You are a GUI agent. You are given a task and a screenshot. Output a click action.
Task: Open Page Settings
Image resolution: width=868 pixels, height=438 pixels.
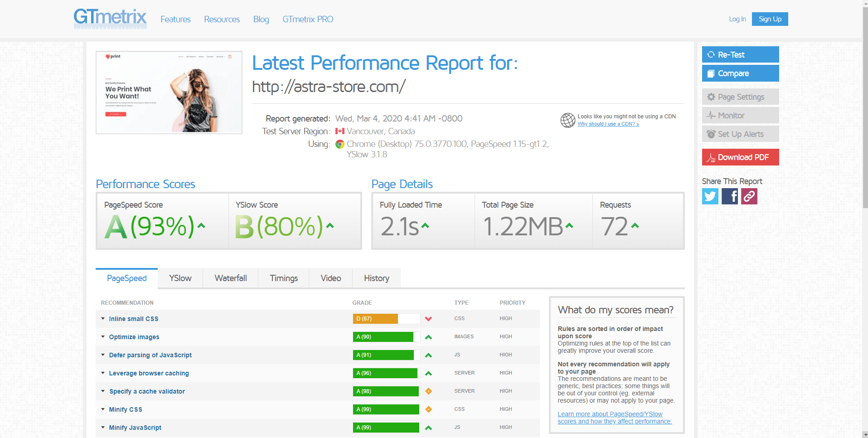tap(740, 97)
